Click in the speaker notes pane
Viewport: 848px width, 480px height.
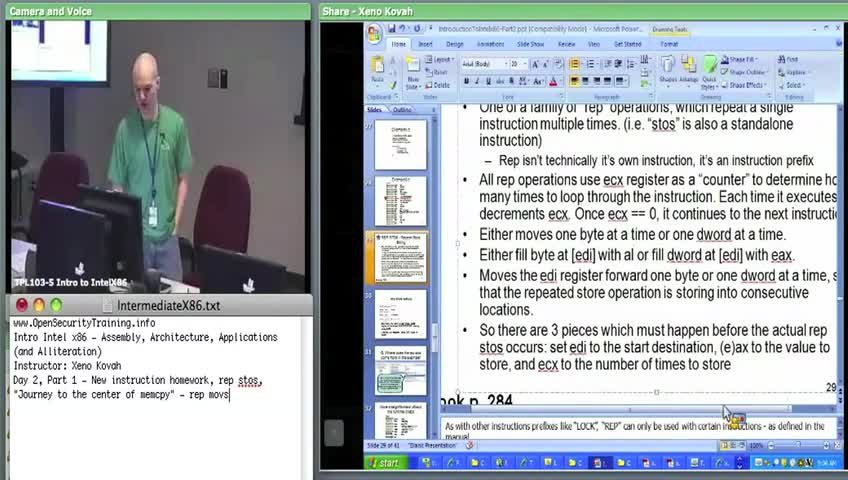click(x=638, y=429)
